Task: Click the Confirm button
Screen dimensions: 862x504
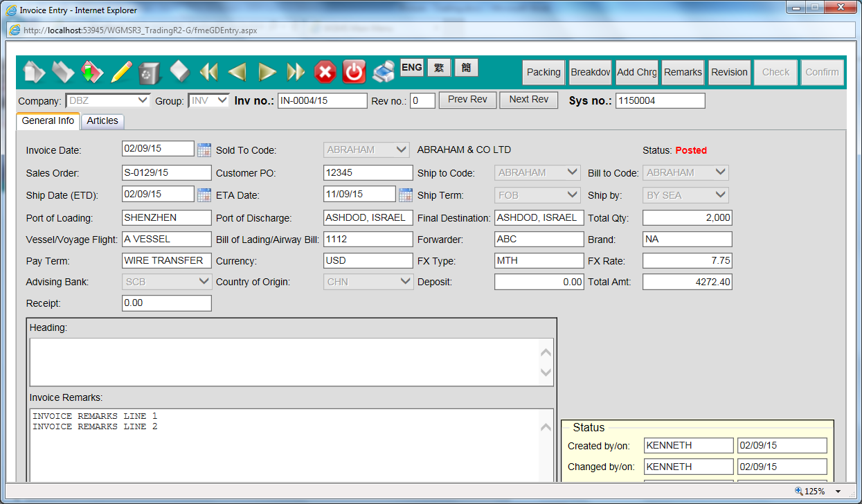Action: (823, 72)
